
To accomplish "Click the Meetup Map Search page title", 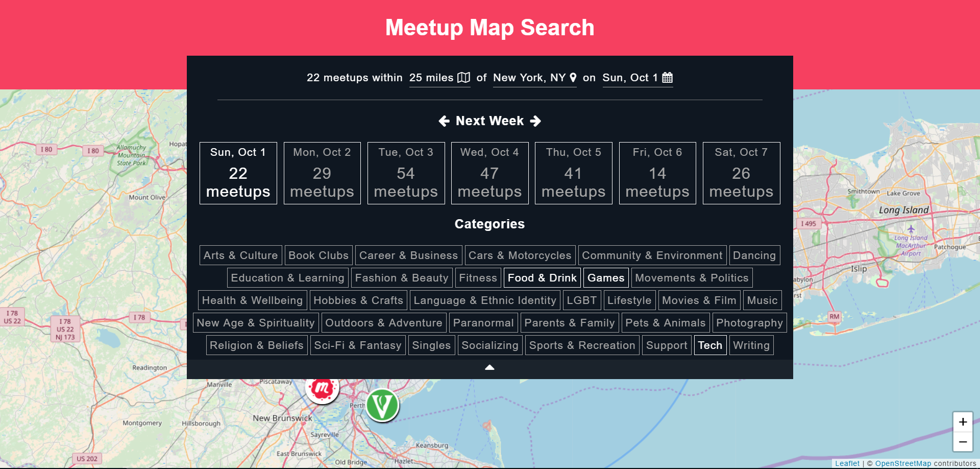I will point(490,28).
